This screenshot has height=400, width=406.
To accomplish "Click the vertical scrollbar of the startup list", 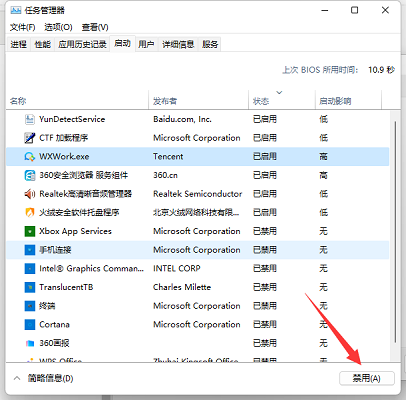I will click(x=395, y=232).
